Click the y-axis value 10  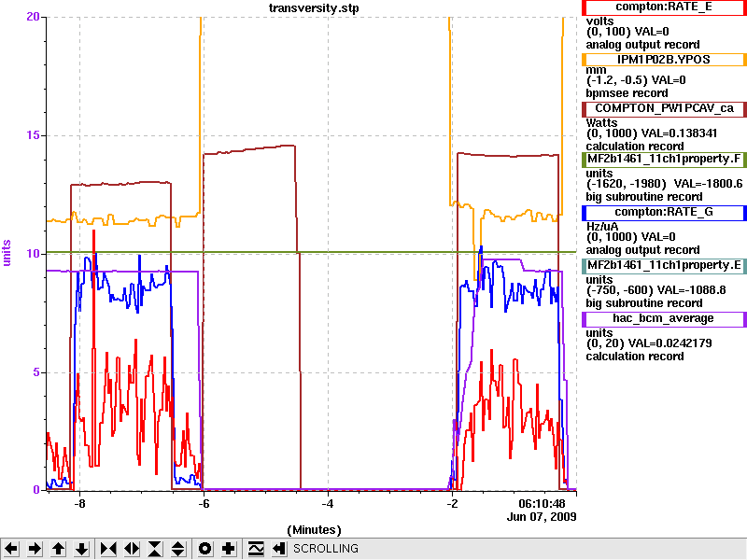[33, 253]
